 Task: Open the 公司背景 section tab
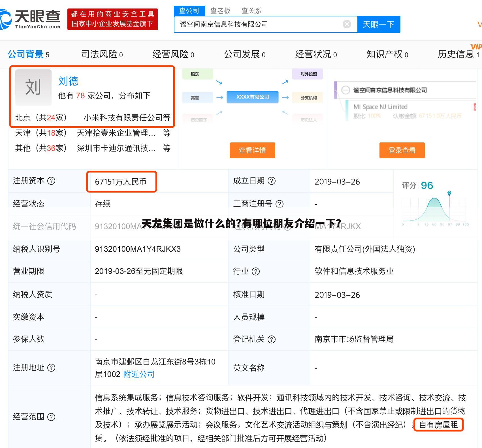click(28, 54)
